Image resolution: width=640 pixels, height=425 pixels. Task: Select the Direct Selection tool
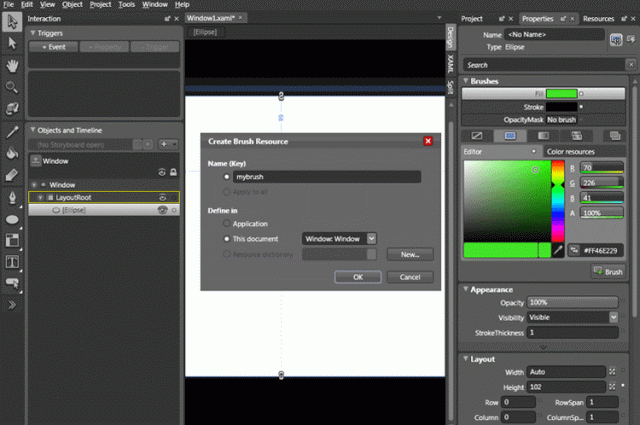pyautogui.click(x=12, y=43)
